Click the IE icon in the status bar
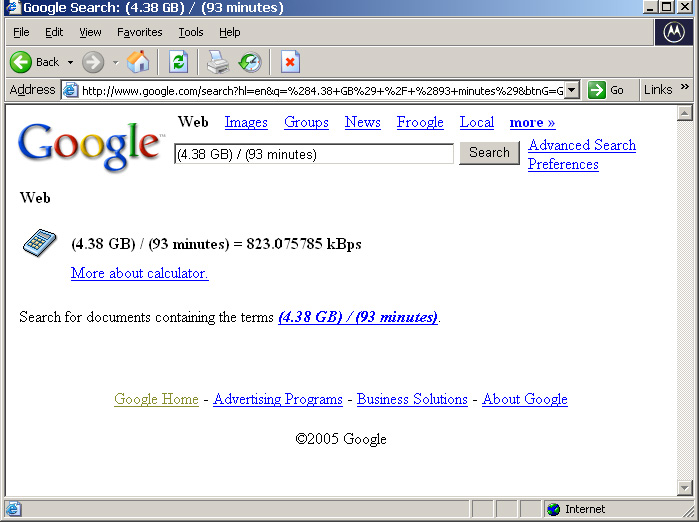This screenshot has height=522, width=699. point(13,509)
